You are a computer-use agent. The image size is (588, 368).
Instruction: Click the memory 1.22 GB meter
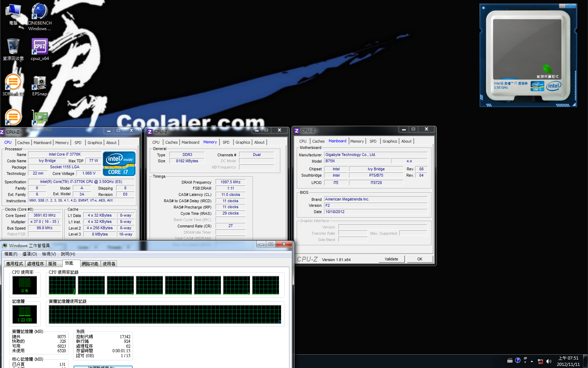24,314
